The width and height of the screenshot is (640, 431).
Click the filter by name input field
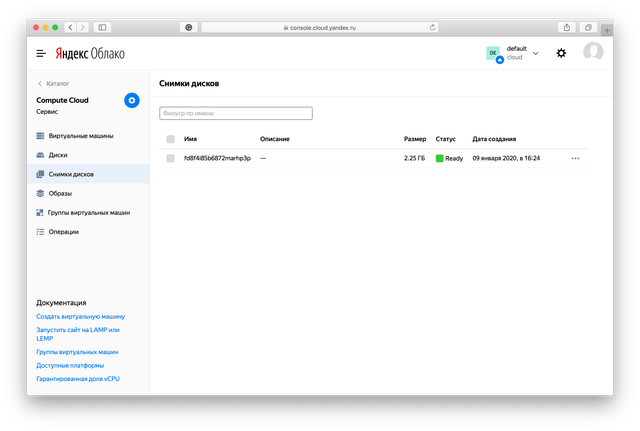[x=236, y=114]
